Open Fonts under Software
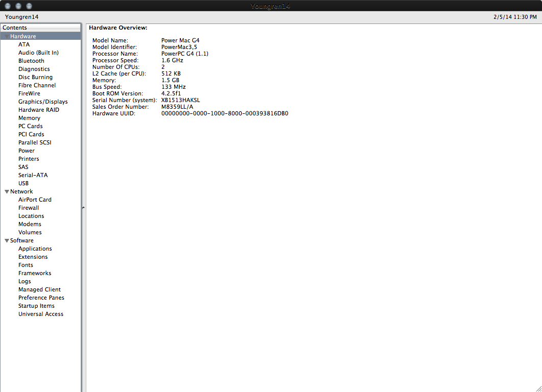542x392 pixels. [26, 265]
